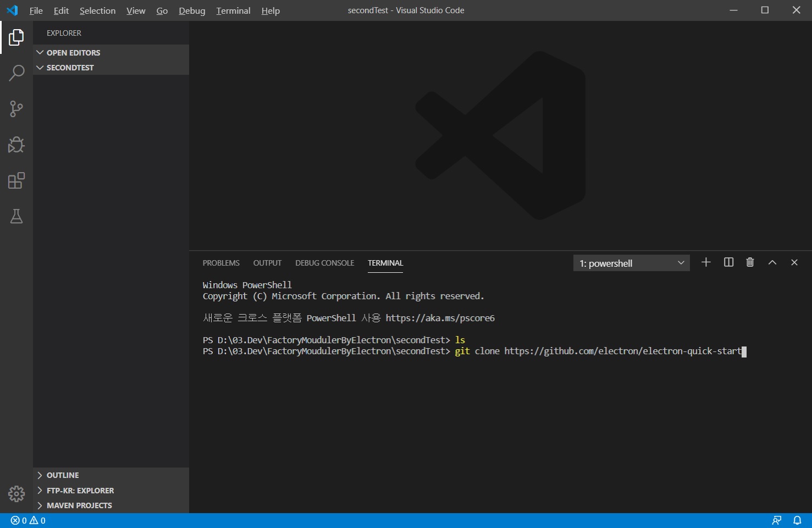Expand the MAVEN PROJECTS section
This screenshot has height=528, width=812.
(111, 505)
